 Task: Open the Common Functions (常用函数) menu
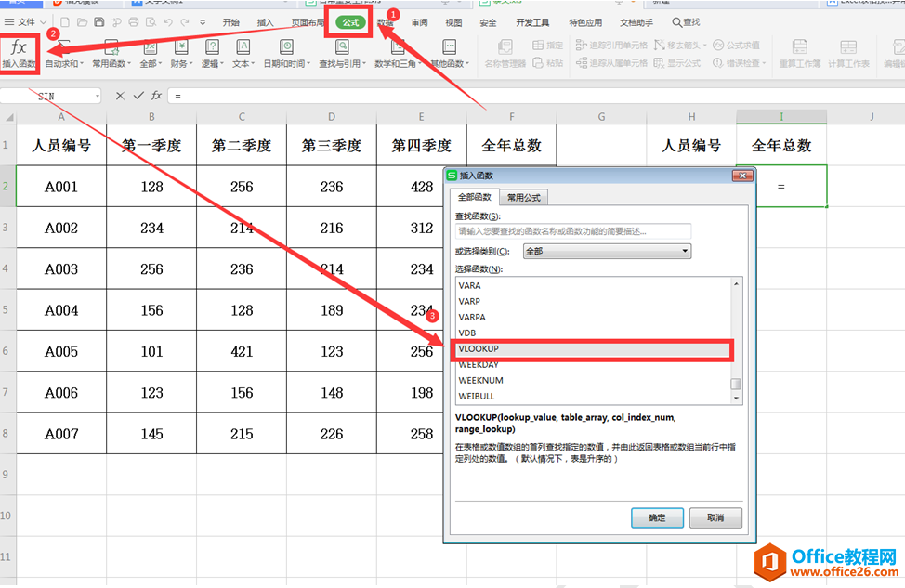coord(111,55)
